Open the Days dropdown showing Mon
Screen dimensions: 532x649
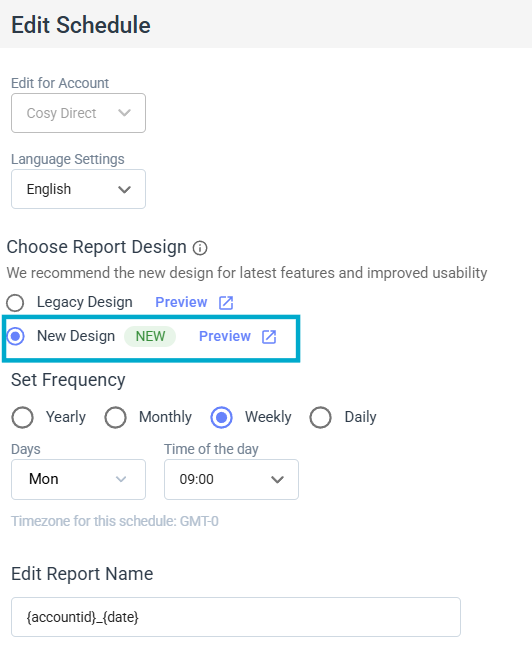click(x=78, y=479)
